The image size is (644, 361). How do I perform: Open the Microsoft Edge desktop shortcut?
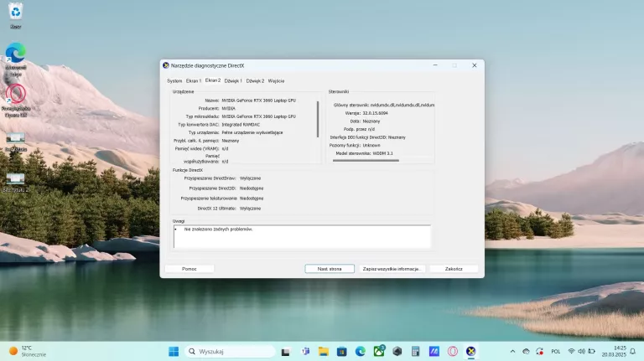16,59
